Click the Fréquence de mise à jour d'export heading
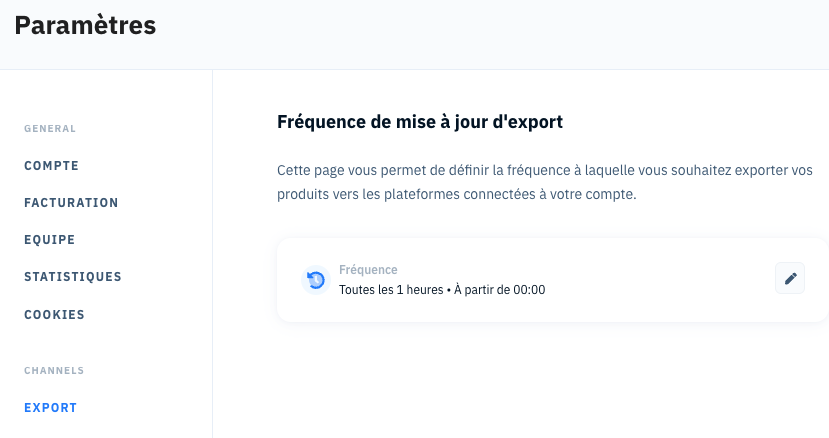829x438 pixels. coord(420,122)
